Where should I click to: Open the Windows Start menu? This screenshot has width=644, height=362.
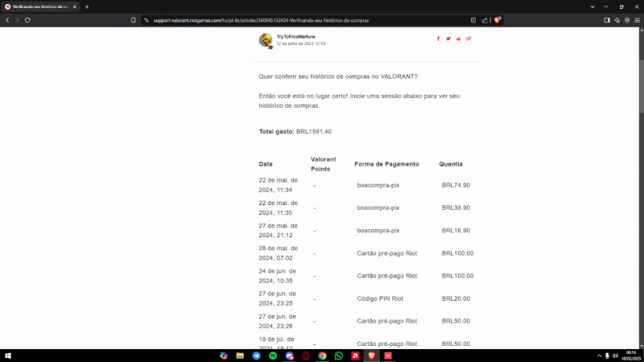pyautogui.click(x=8, y=356)
